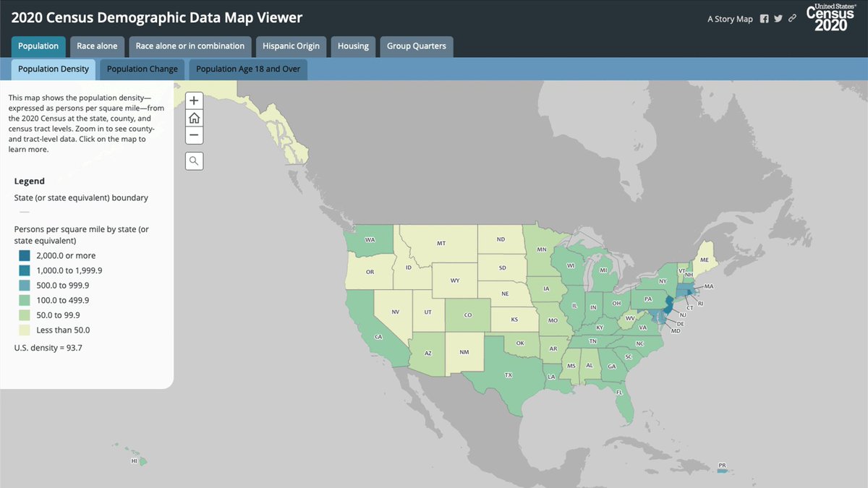The width and height of the screenshot is (868, 488).
Task: Select the Hispanic Origin tab
Action: pyautogui.click(x=291, y=46)
